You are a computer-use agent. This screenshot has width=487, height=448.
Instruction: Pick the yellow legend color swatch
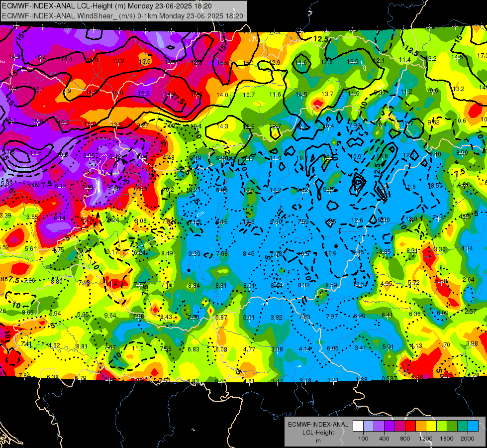pyautogui.click(x=431, y=426)
